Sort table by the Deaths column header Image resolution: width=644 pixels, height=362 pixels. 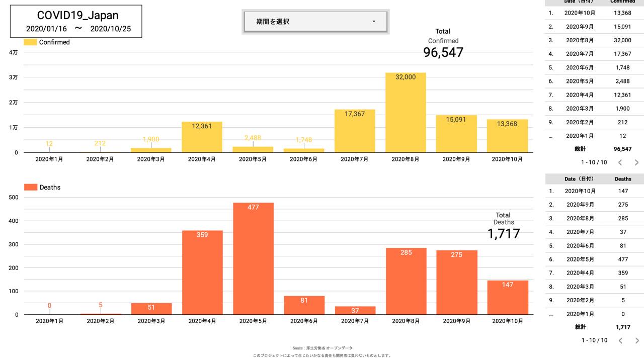622,178
